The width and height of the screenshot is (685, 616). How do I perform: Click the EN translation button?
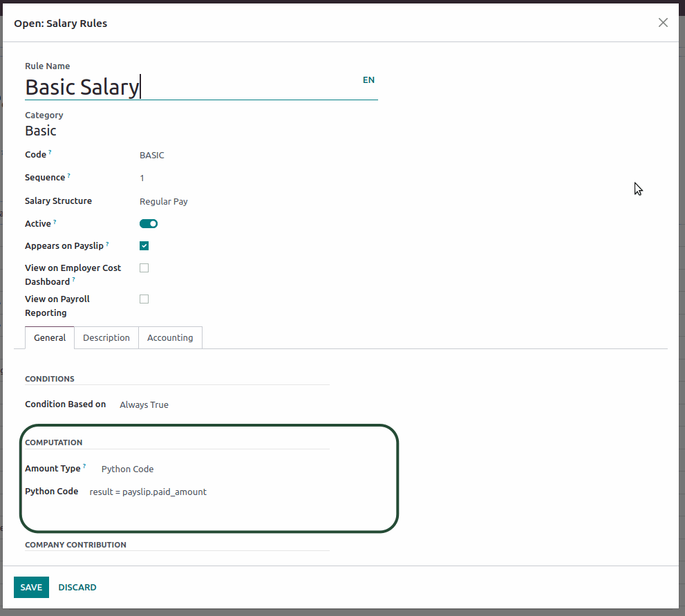(x=368, y=80)
